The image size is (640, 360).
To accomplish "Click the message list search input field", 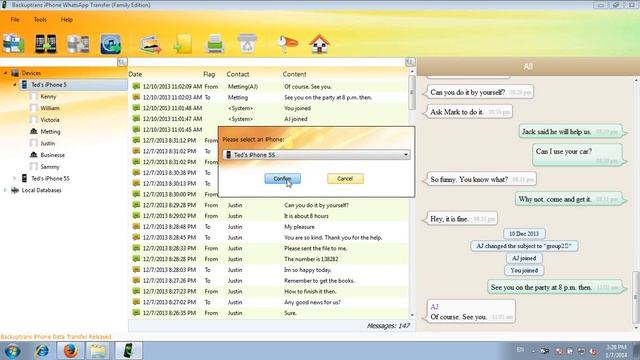I will 267,62.
